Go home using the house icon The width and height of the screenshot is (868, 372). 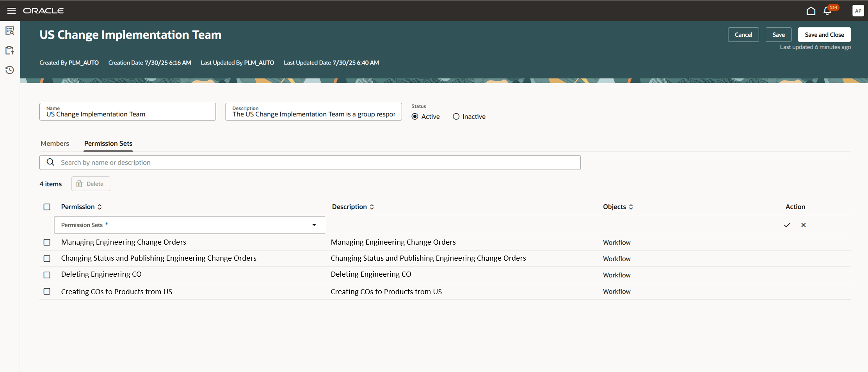[811, 11]
